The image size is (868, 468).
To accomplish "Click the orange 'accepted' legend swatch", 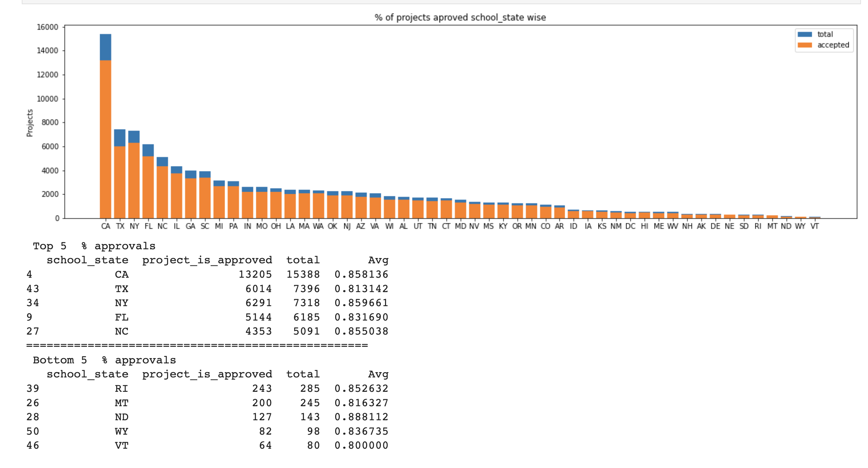I will [804, 45].
